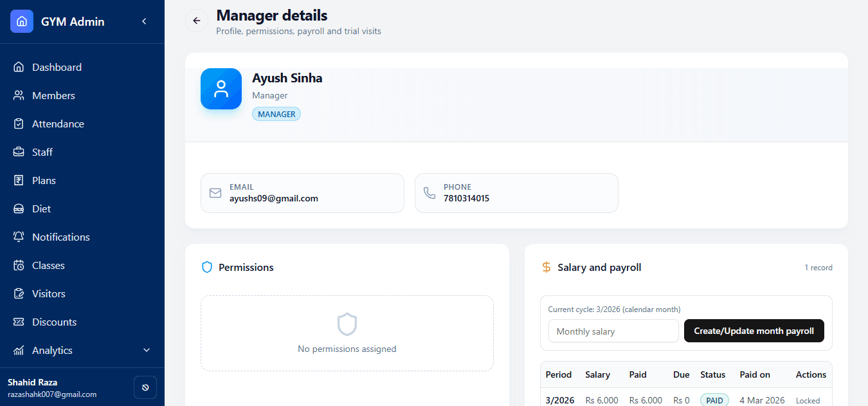Image resolution: width=868 pixels, height=406 pixels.
Task: Open Visitors using its sidebar icon
Action: tap(20, 293)
